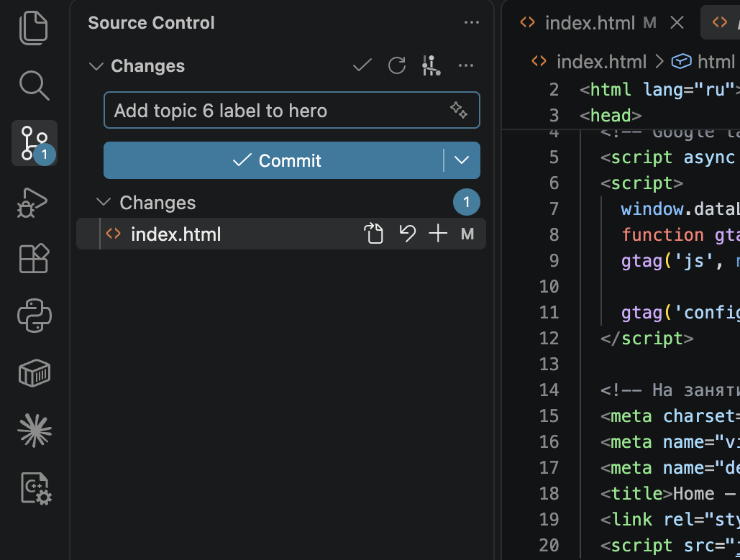740x560 pixels.
Task: Click the commit checkmark in Changes header
Action: (362, 65)
